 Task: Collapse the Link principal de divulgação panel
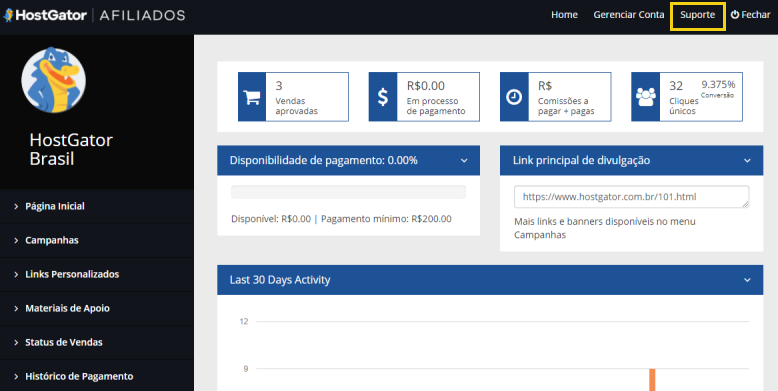coord(747,161)
